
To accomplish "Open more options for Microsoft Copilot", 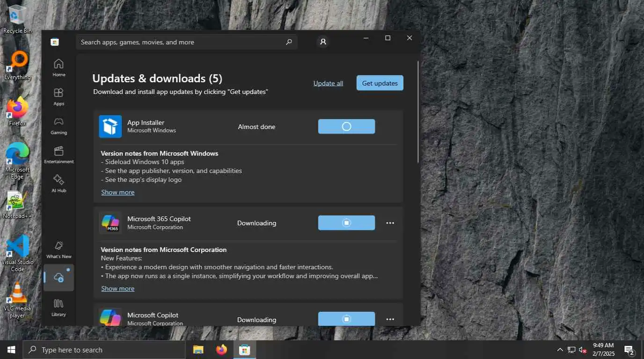I will [390, 319].
